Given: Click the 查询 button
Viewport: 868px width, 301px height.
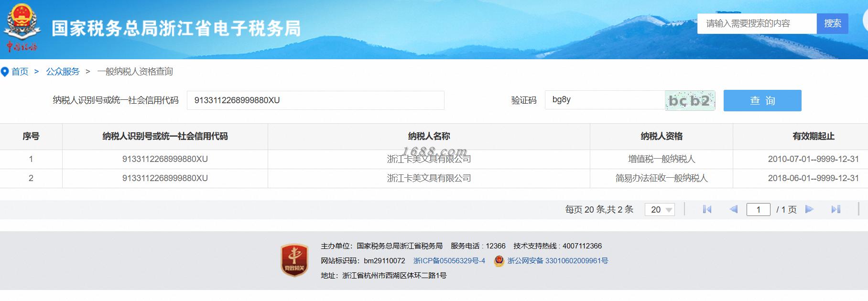Looking at the screenshot, I should pyautogui.click(x=762, y=101).
